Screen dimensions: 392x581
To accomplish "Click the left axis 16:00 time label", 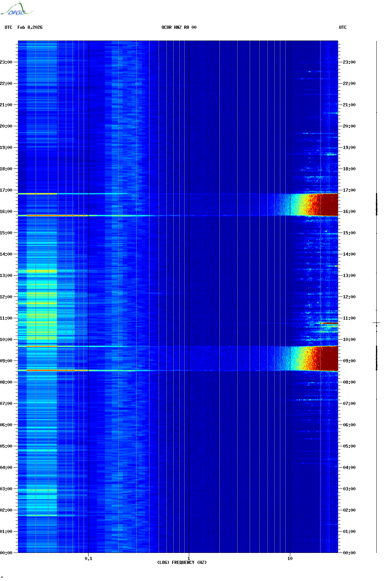I will point(6,212).
